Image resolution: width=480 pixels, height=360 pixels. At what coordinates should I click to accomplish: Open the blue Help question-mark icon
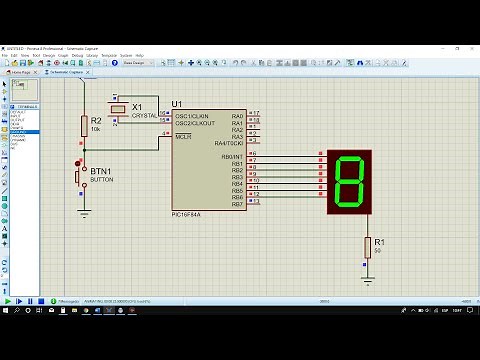[x=115, y=63]
